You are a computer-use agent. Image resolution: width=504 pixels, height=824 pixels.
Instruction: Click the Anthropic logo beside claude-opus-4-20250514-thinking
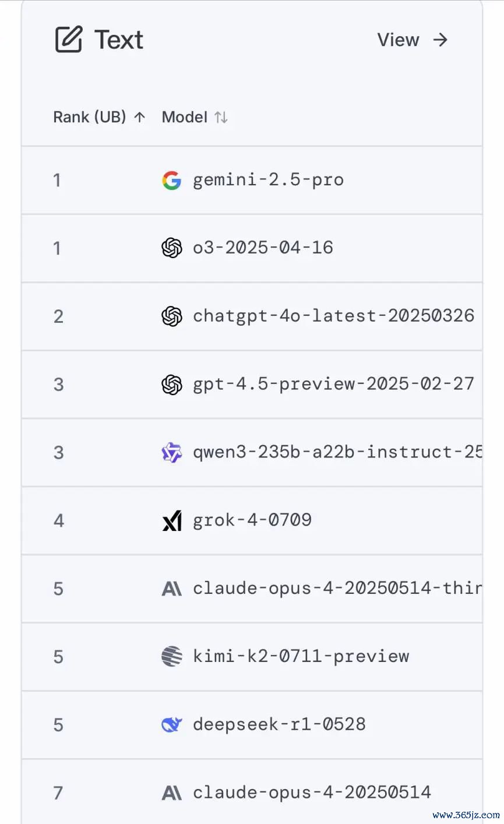(171, 589)
